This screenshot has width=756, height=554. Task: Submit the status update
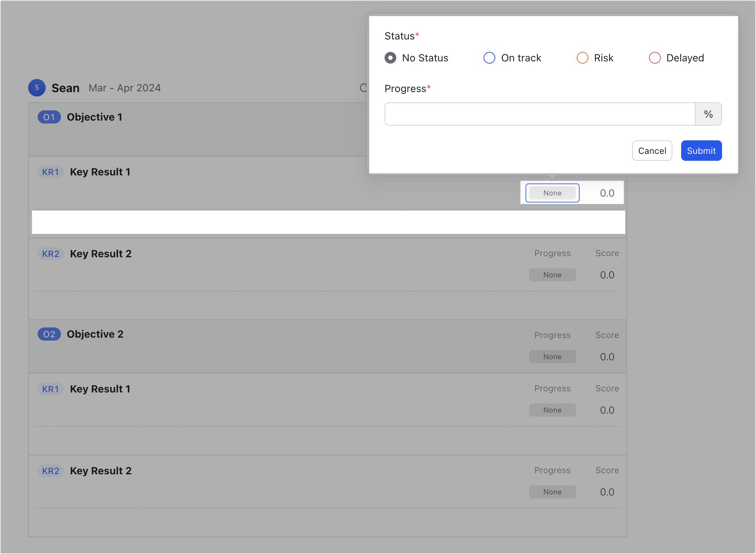click(x=701, y=150)
